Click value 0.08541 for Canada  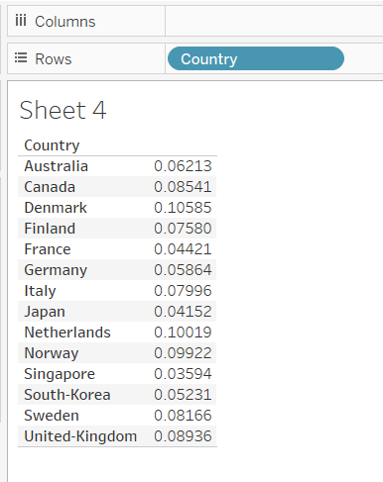(183, 187)
